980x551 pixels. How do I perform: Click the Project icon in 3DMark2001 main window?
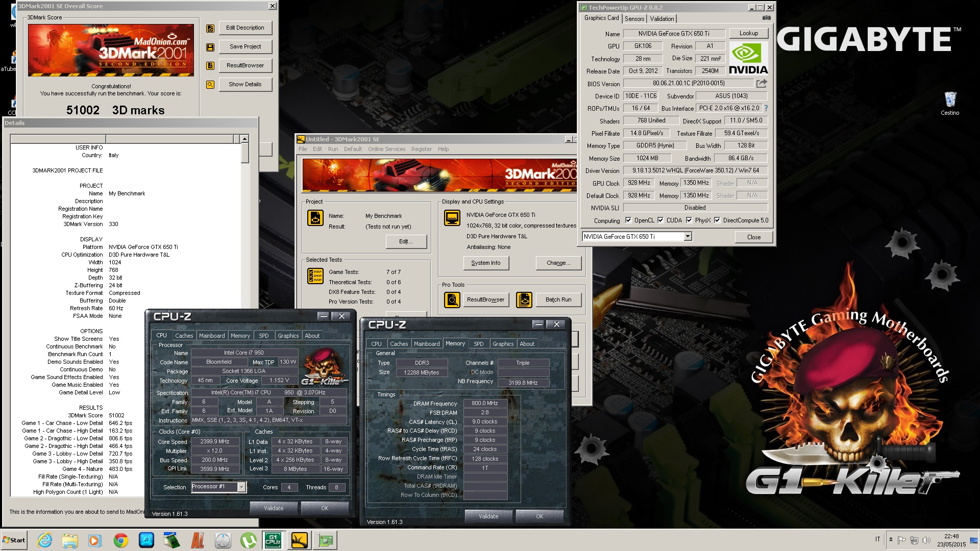(315, 218)
